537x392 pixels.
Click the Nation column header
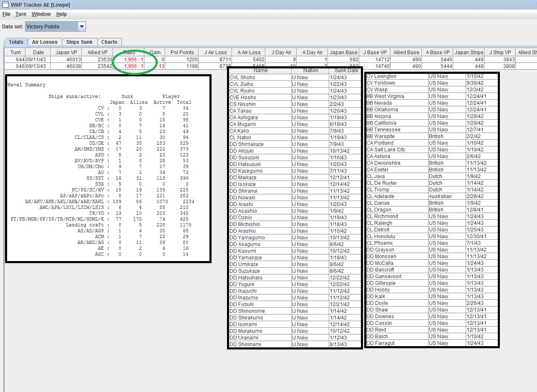click(310, 70)
